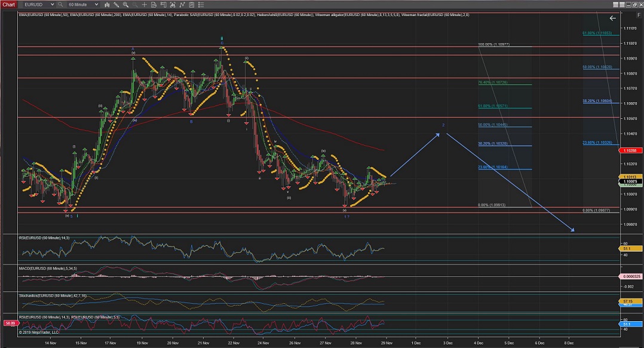The image size is (644, 348).
Task: Click the zoom in magnifier icon
Action: point(125,5)
